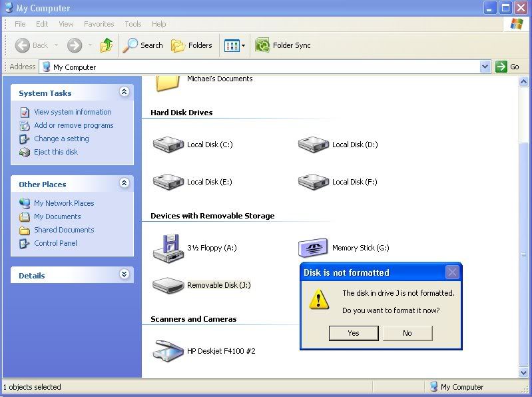This screenshot has height=397, width=532.
Task: Expand the Address bar dropdown
Action: [x=485, y=67]
